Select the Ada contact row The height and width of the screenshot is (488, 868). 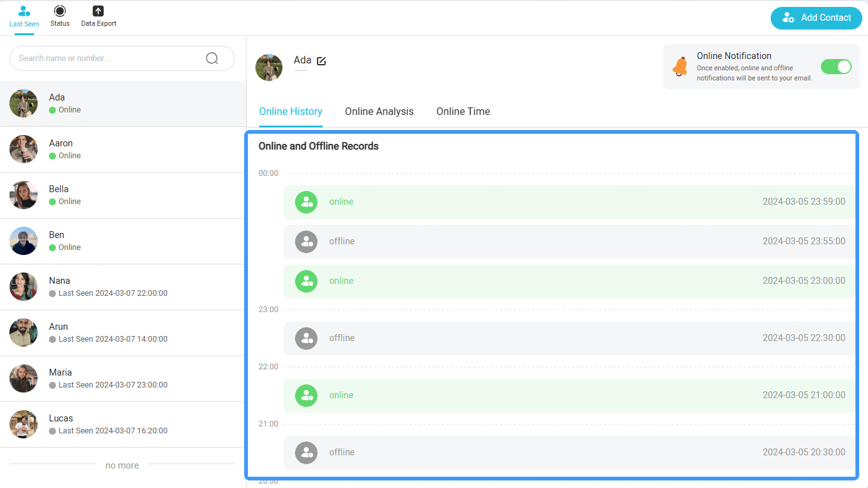123,104
